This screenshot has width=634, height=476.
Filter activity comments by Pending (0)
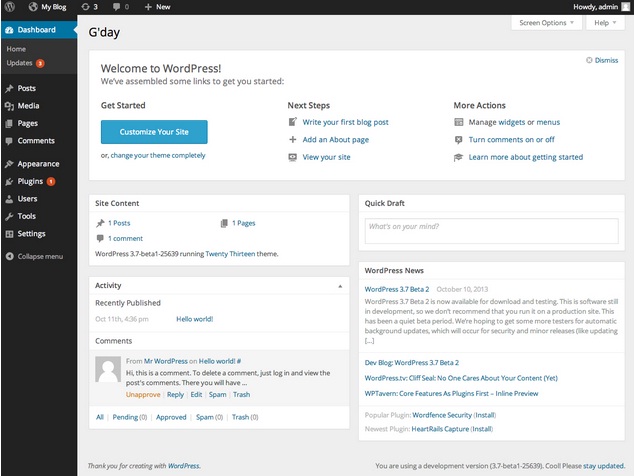click(129, 417)
